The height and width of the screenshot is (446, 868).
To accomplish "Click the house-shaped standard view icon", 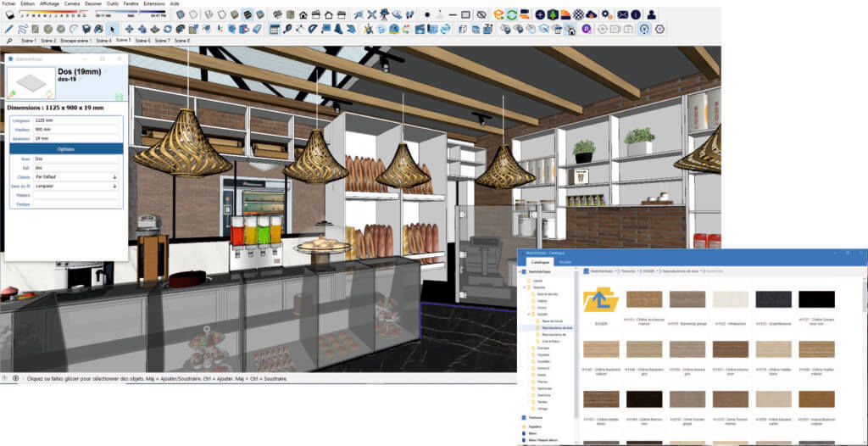I will [x=303, y=14].
